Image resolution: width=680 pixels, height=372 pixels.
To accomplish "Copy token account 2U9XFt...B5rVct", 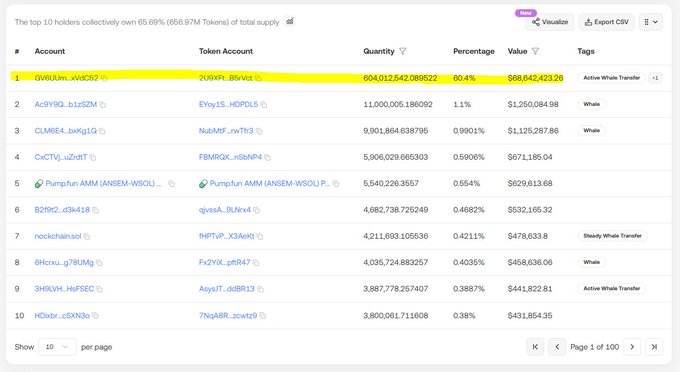I will (258, 78).
